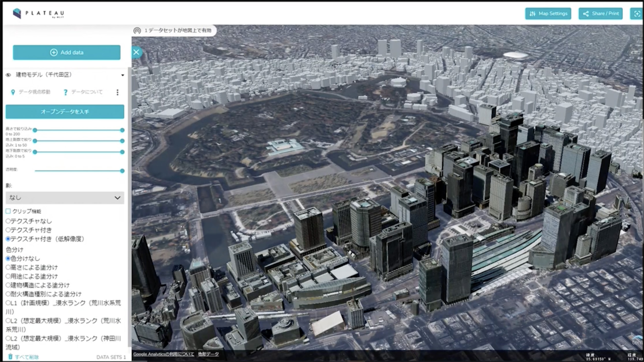Select 建物構造による塗分け radio option
This screenshot has width=644, height=362.
pos(8,285)
